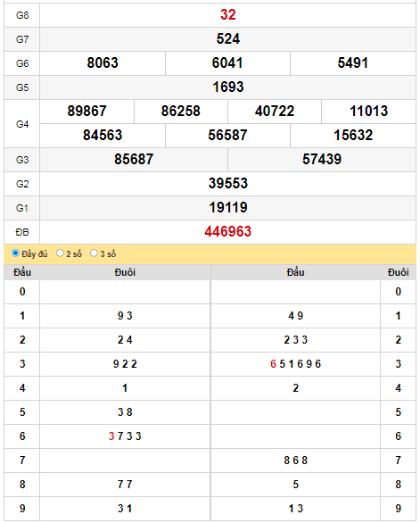Click the G6 number 5491
This screenshot has width=420, height=523.
click(352, 63)
